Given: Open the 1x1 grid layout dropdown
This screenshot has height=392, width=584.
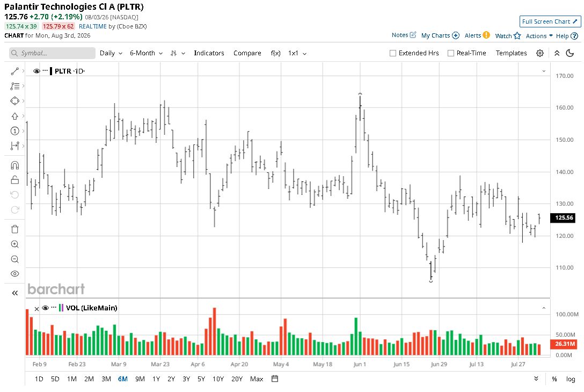Looking at the screenshot, I should coord(297,53).
